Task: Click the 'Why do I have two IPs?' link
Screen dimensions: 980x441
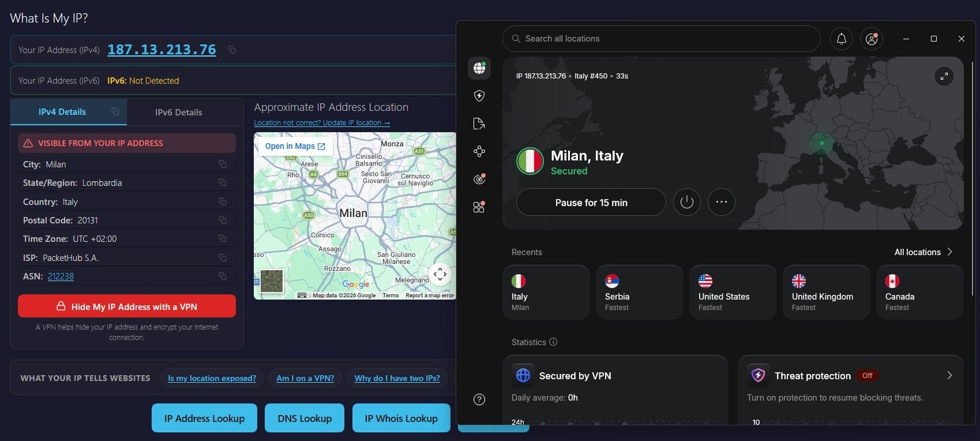Action: coord(397,378)
